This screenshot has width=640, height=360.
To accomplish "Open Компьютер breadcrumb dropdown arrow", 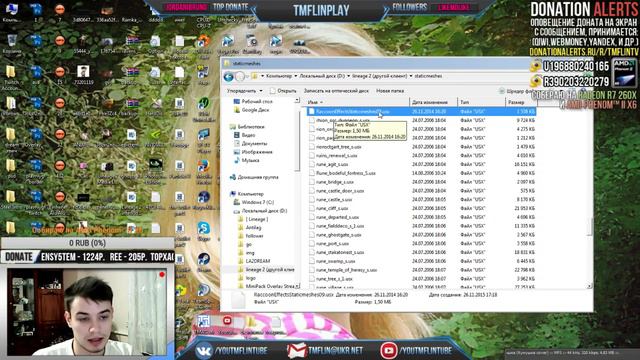I will 296,76.
